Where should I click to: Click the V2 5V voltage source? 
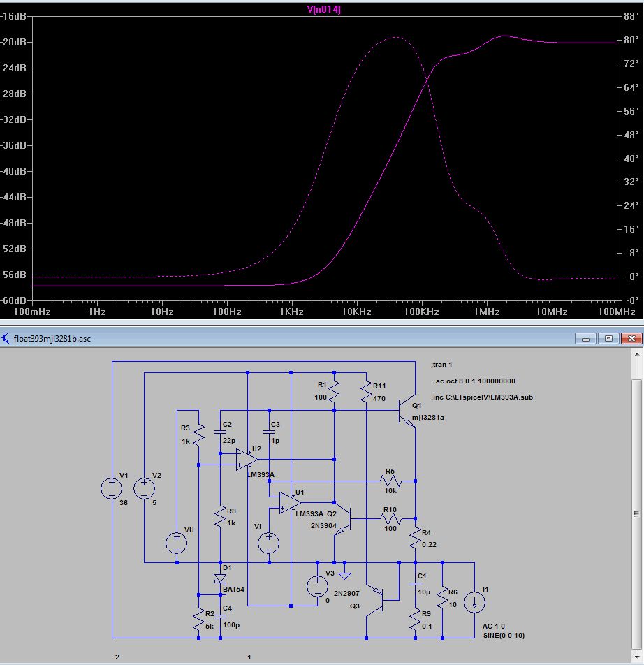tap(145, 488)
